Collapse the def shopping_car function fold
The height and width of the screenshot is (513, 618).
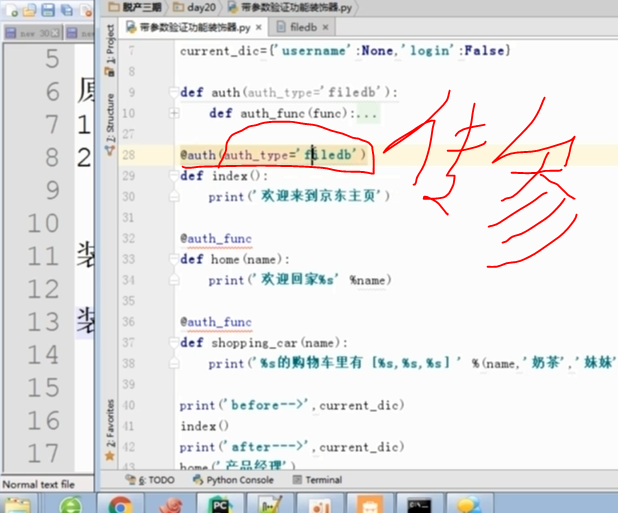pyautogui.click(x=174, y=343)
